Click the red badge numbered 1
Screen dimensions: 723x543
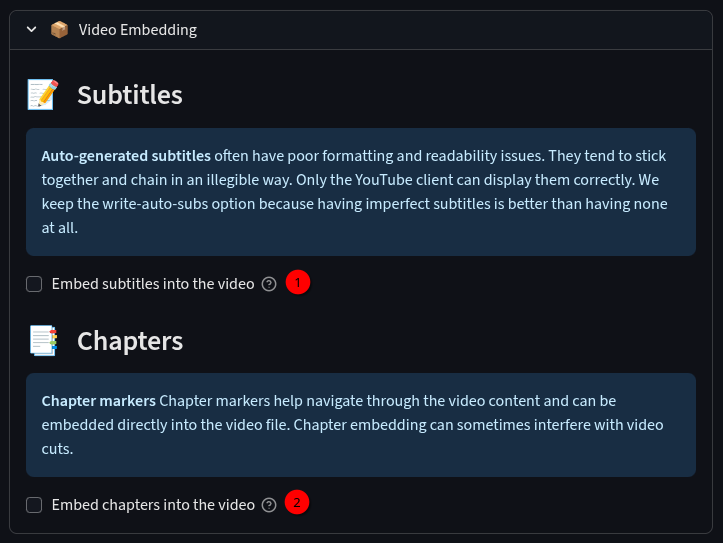coord(298,282)
